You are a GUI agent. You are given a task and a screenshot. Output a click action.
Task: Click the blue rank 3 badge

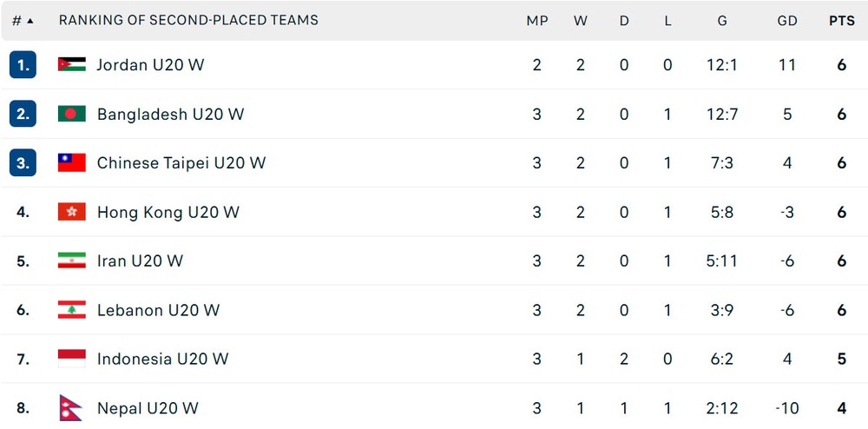pos(23,162)
